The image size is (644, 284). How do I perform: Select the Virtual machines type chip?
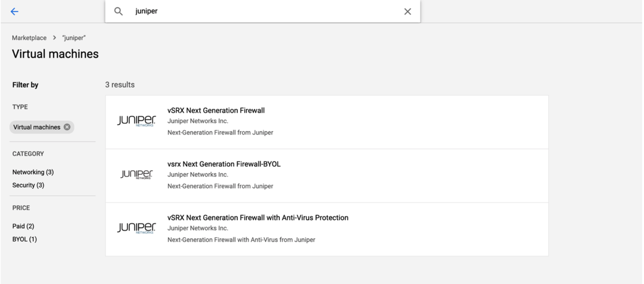coord(36,127)
